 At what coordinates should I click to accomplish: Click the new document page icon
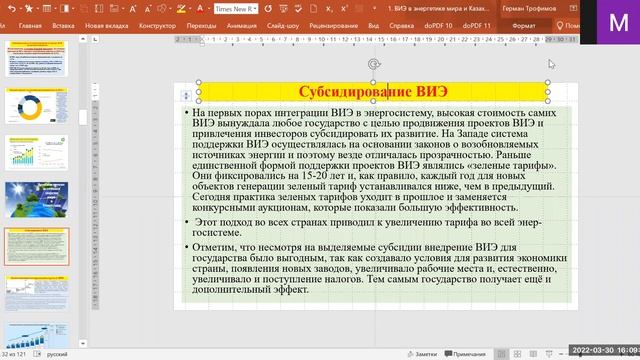(313, 9)
